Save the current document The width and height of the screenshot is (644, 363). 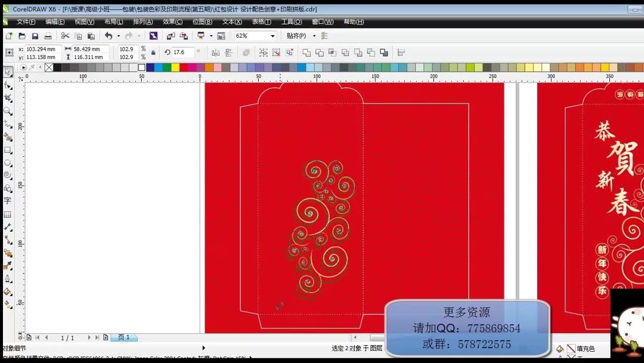pyautogui.click(x=36, y=35)
